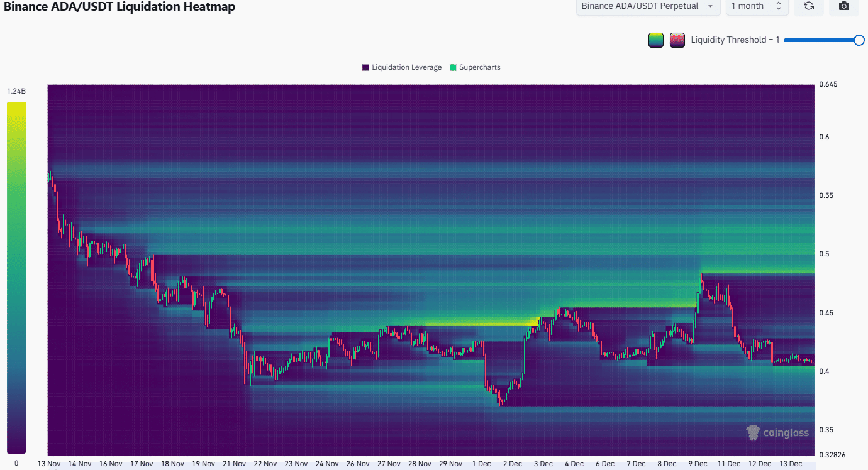
Task: Click the Liquidation Leverage purple legend square
Action: pyautogui.click(x=365, y=67)
